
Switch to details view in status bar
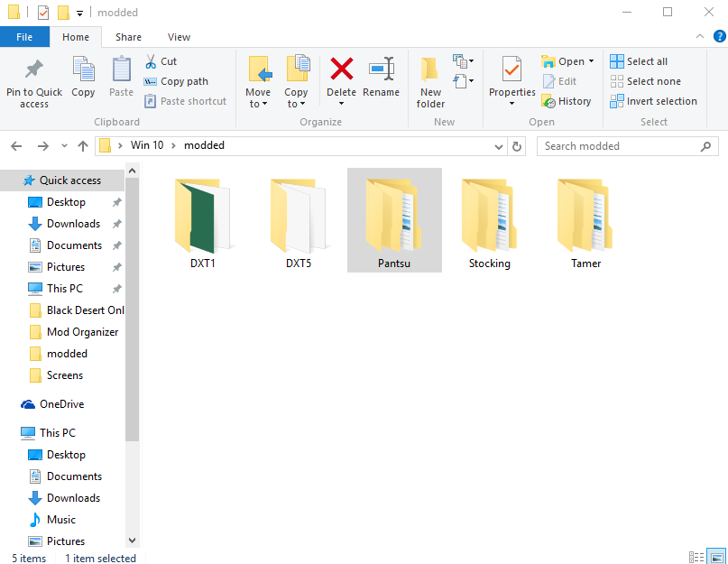pyautogui.click(x=696, y=558)
